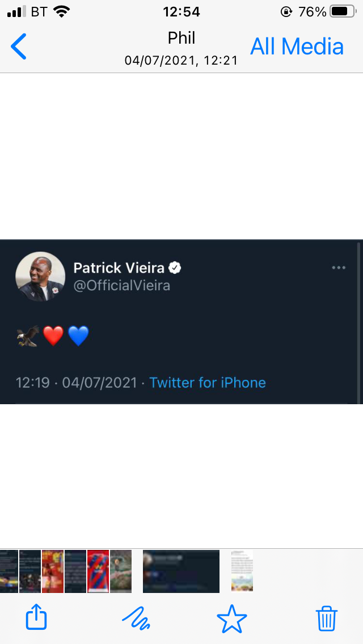The image size is (363, 644).
Task: Select the striped football shirt thumbnail
Action: pos(98,571)
